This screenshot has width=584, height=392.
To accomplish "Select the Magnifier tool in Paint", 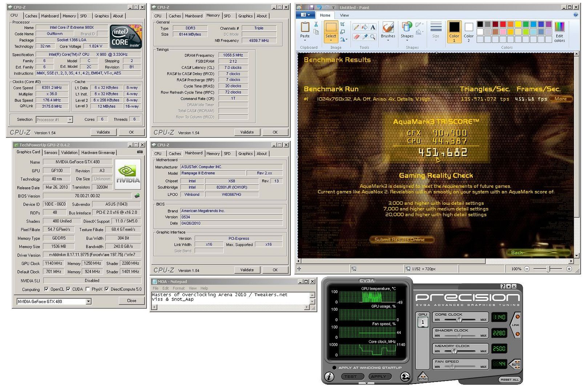I will coord(373,37).
